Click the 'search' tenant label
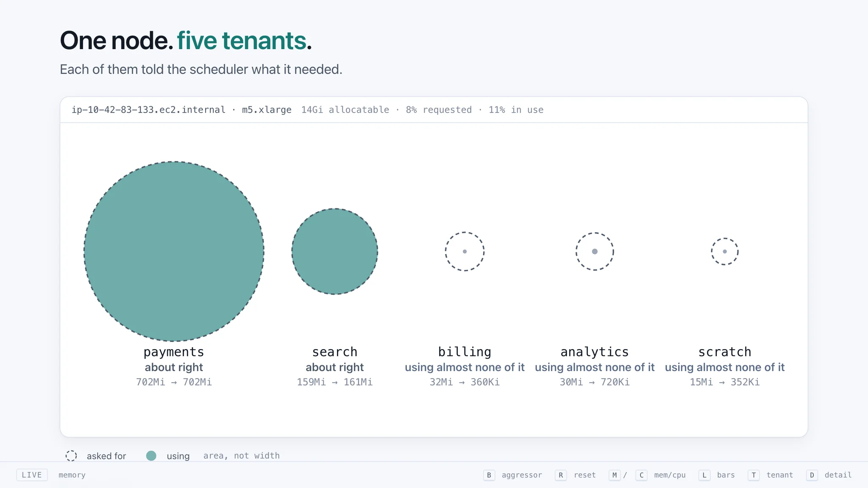Image resolution: width=868 pixels, height=488 pixels. (x=335, y=352)
